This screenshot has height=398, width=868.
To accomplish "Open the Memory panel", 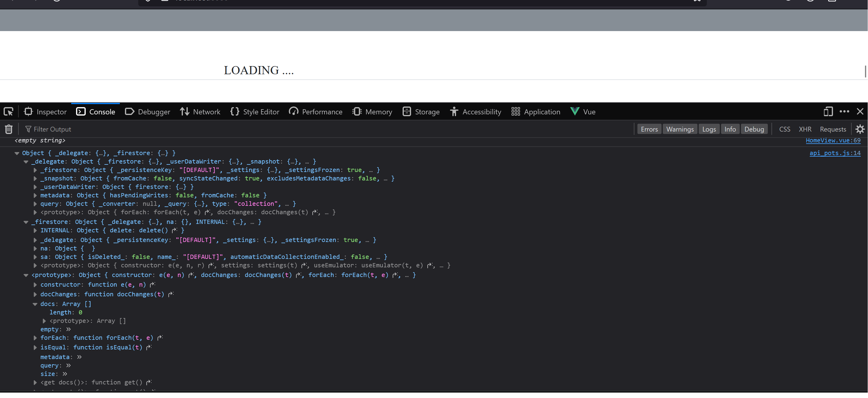I will [372, 112].
